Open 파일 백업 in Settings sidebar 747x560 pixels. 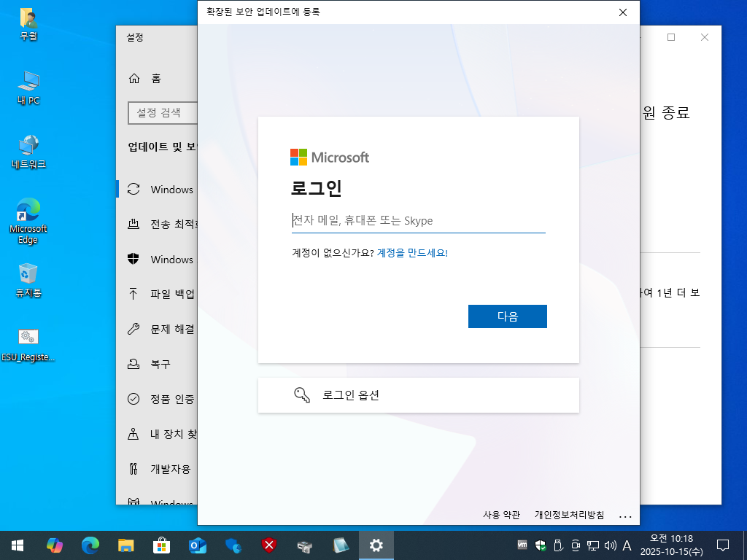click(158, 295)
